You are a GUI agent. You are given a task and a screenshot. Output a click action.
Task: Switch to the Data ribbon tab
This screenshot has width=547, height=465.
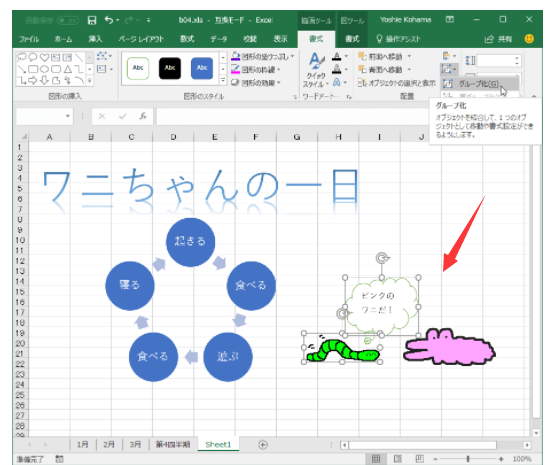[218, 39]
